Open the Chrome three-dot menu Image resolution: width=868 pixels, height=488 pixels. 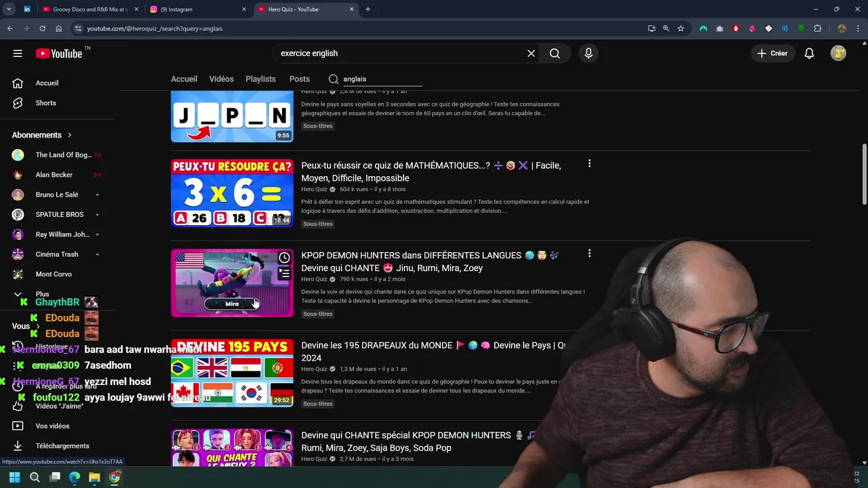tap(859, 28)
